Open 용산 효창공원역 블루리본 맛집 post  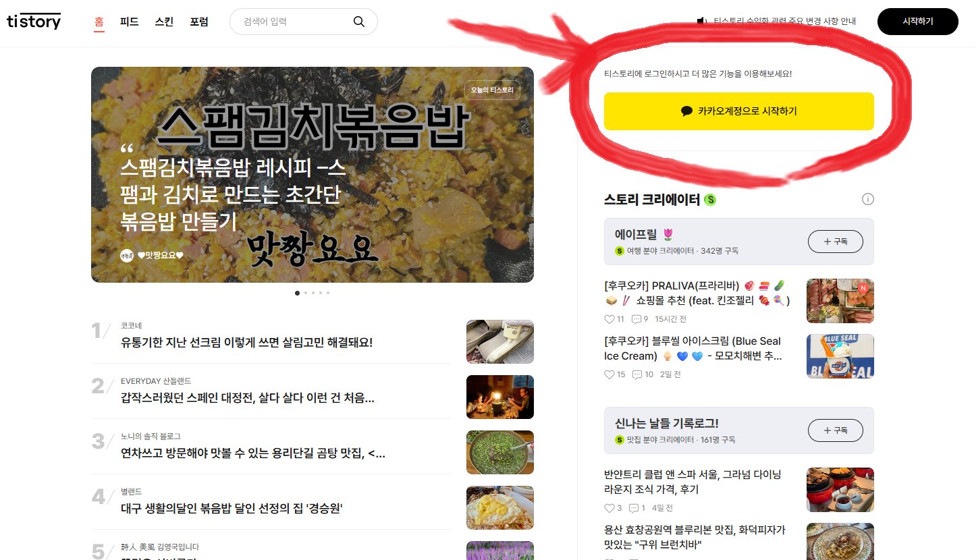coord(695,537)
